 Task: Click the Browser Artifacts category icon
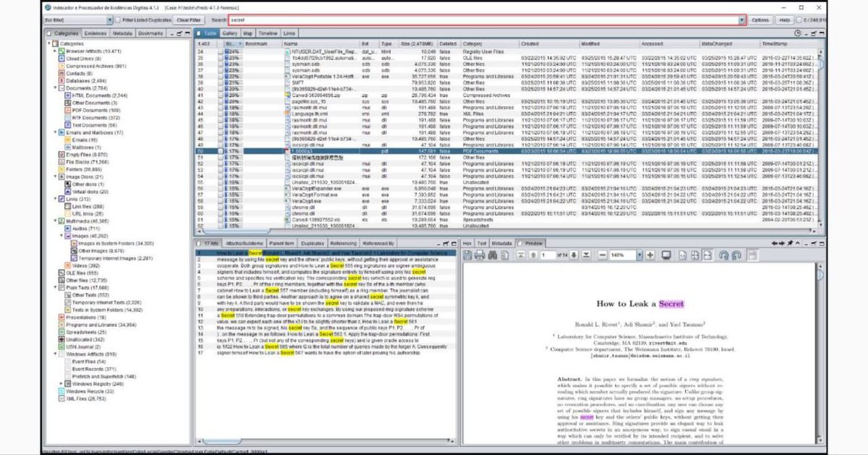[61, 52]
